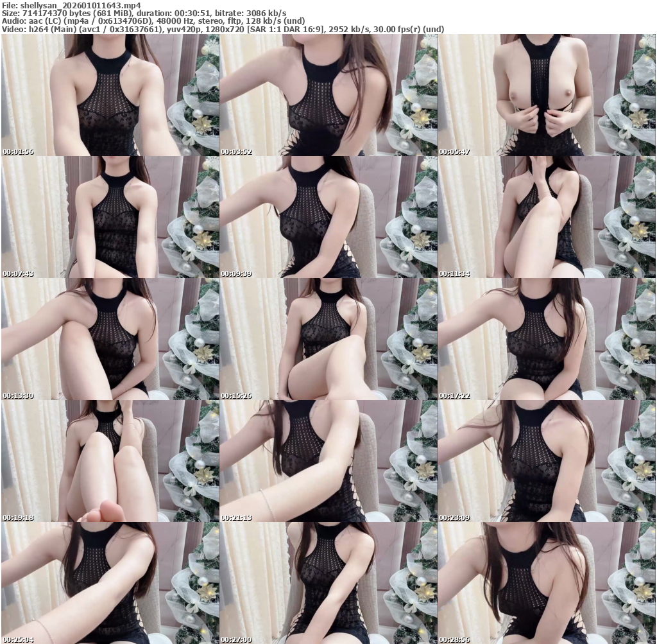Image resolution: width=657 pixels, height=644 pixels.
Task: Open the 00:09:39 preview frame
Action: pos(328,217)
